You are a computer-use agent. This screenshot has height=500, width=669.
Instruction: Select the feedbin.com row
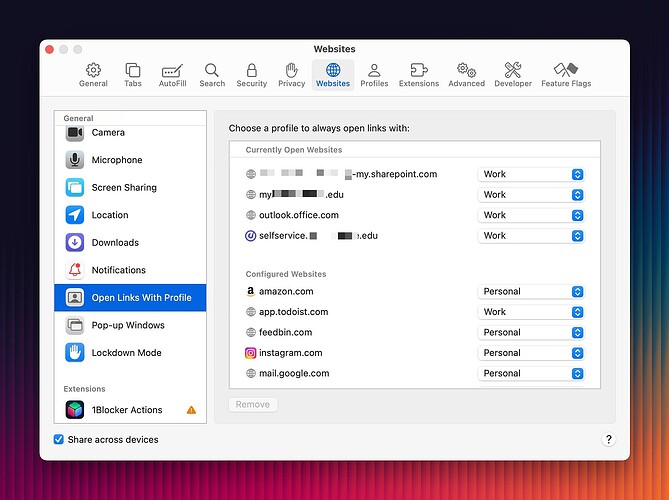286,333
